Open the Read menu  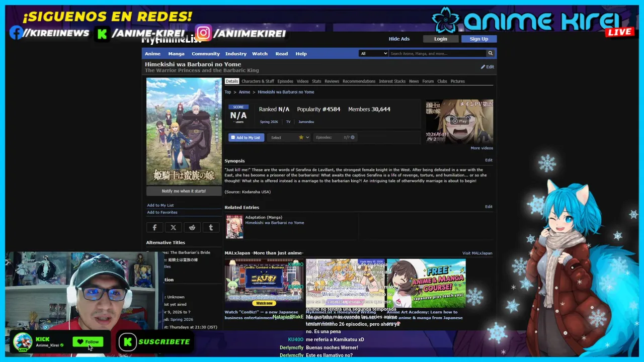click(282, 54)
